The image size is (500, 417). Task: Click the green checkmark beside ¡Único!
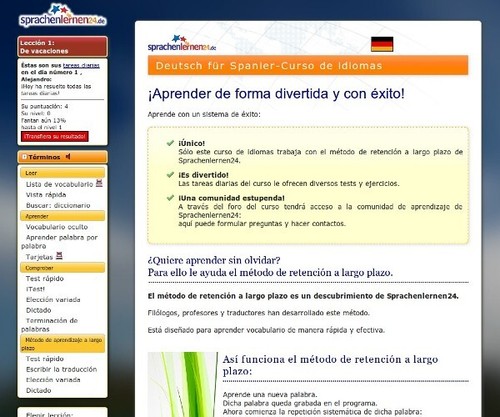pyautogui.click(x=170, y=143)
